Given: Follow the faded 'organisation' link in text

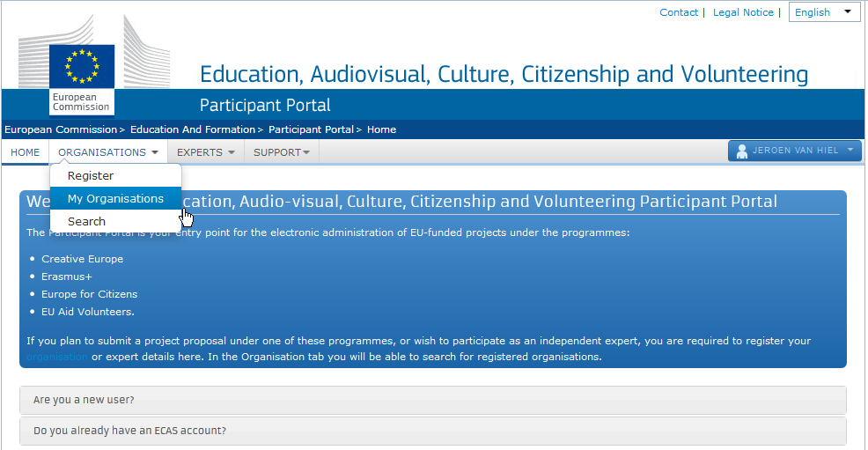Looking at the screenshot, I should pos(57,357).
